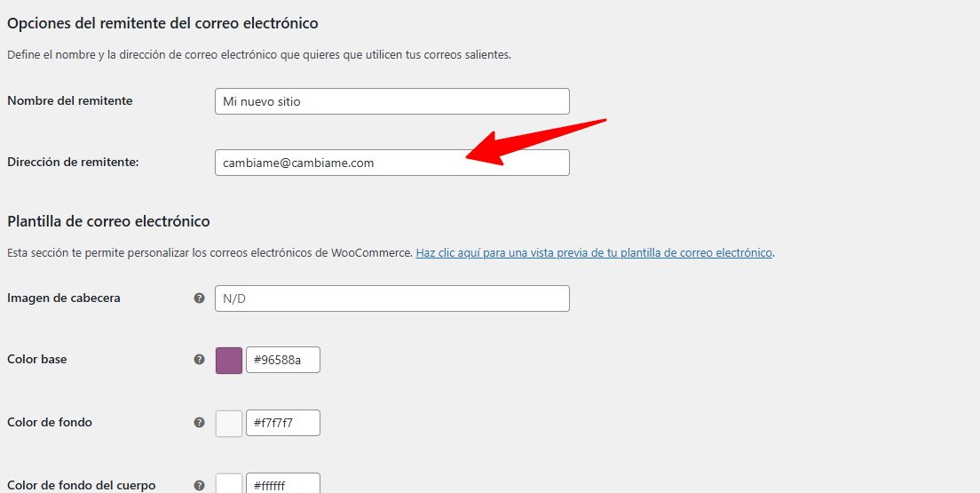Open the white Color de fondo del cuerpo swatch
Screen dimensions: 980x493
(229, 484)
